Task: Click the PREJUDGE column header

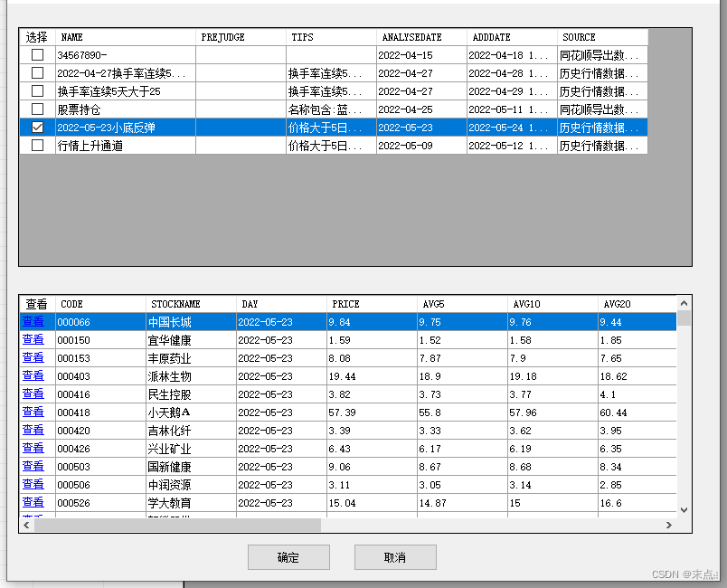Action: point(241,37)
